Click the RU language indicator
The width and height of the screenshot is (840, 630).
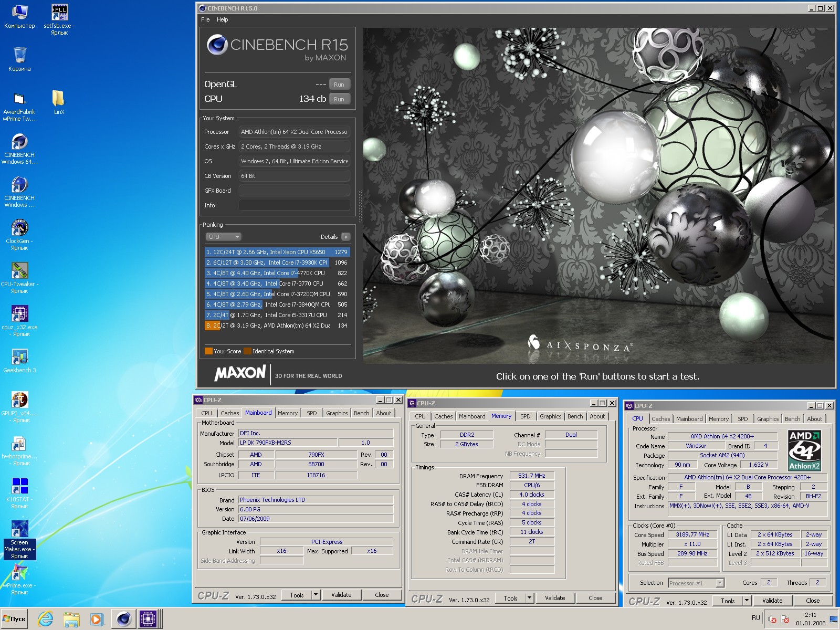(x=756, y=618)
